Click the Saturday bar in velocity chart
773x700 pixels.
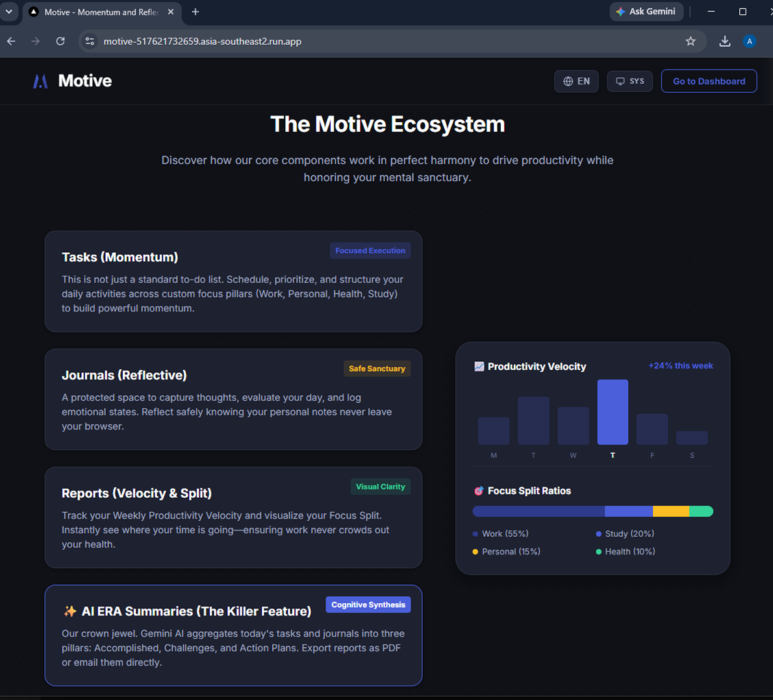(x=692, y=437)
